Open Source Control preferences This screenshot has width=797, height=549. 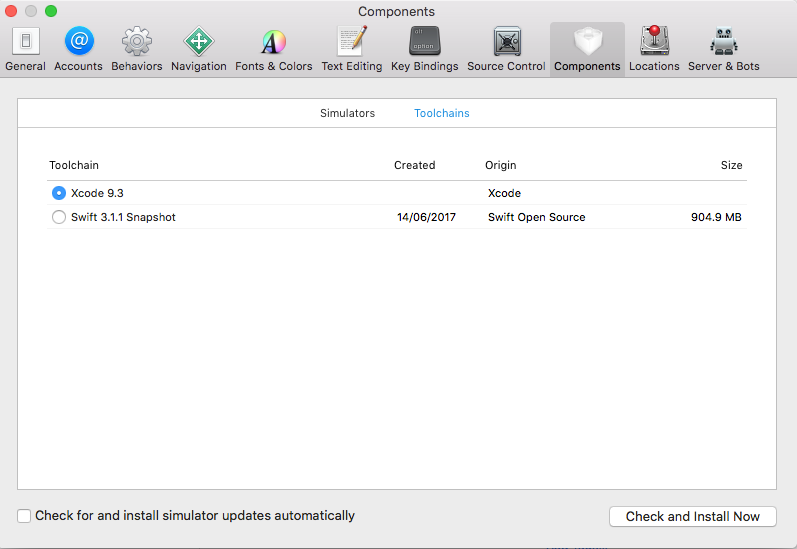[506, 49]
